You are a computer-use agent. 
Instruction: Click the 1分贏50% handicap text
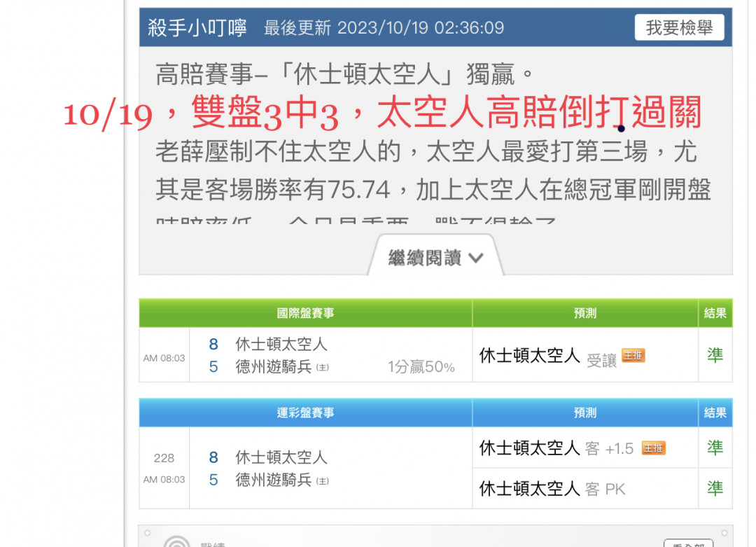pos(421,367)
